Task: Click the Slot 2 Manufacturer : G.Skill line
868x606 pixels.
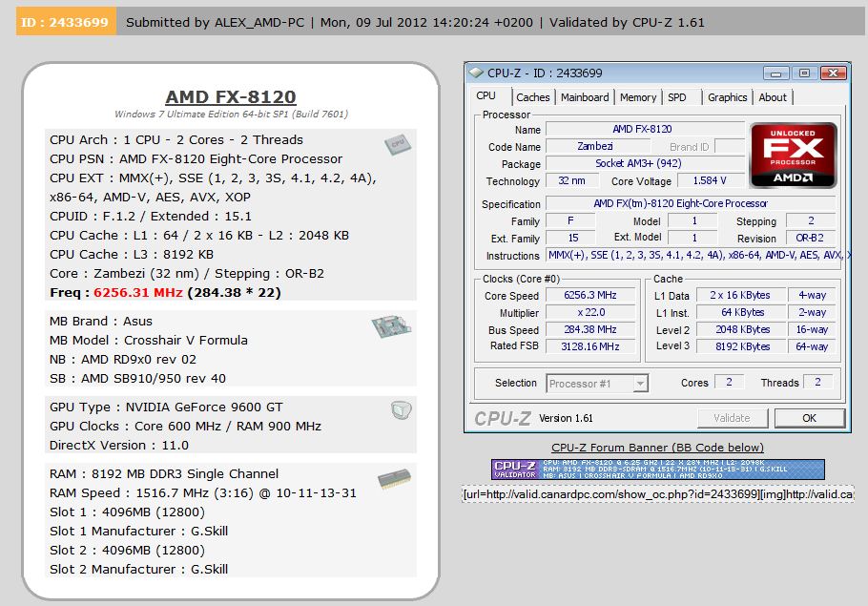Action: tap(138, 569)
